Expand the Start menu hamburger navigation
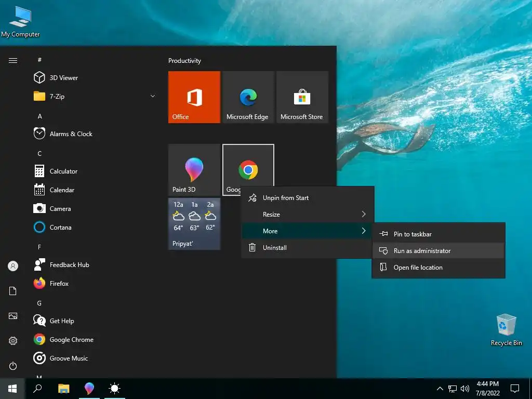The width and height of the screenshot is (532, 399). coord(13,60)
